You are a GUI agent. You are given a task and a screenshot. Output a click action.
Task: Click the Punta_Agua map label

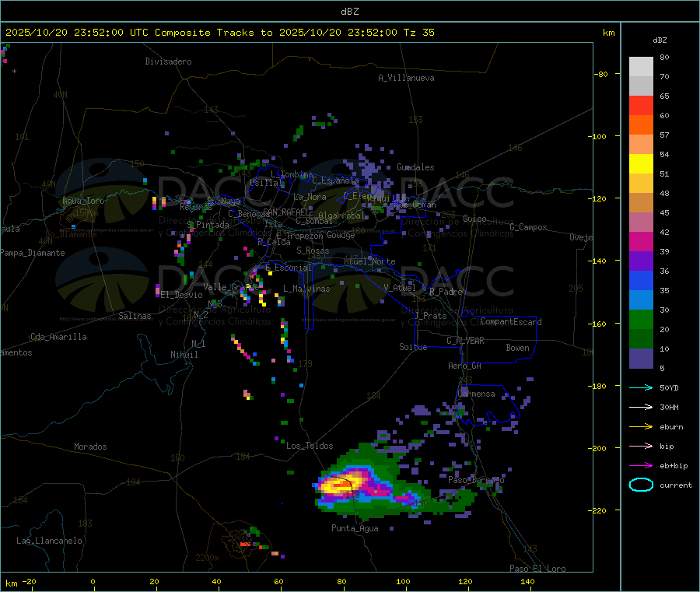pos(355,528)
